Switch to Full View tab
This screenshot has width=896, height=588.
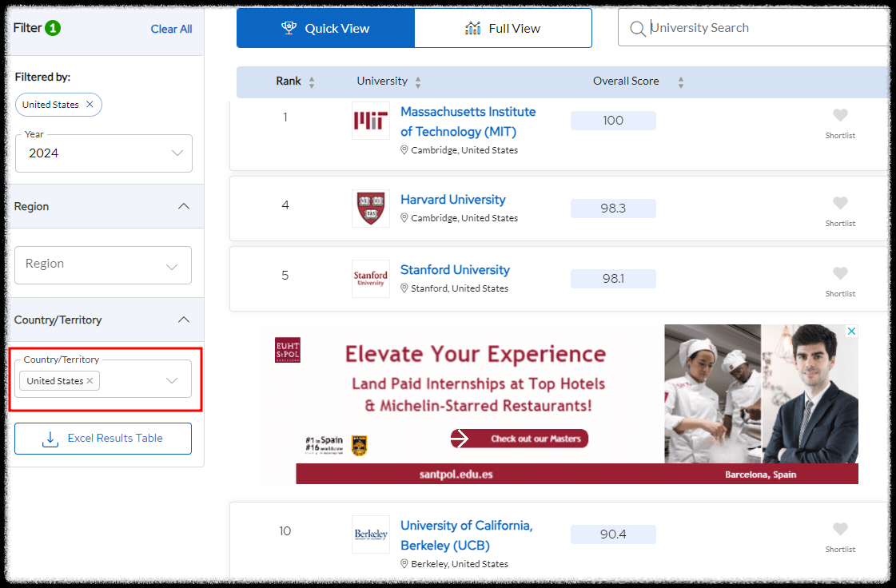[503, 28]
